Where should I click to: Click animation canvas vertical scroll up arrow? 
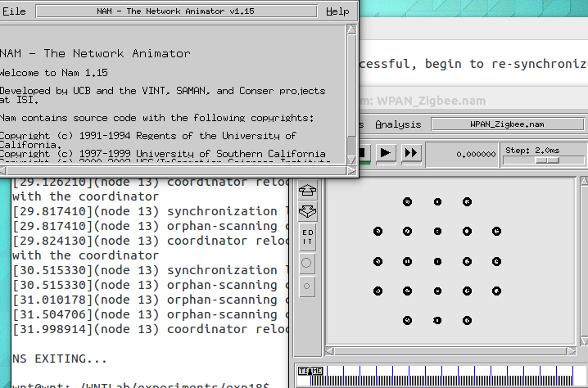(584, 182)
